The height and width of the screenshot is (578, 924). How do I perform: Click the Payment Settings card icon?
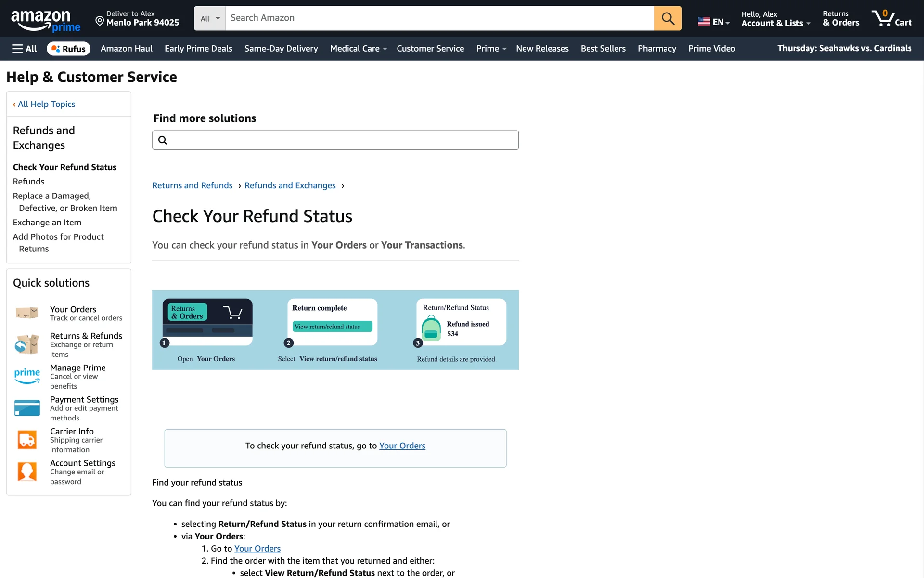[27, 408]
